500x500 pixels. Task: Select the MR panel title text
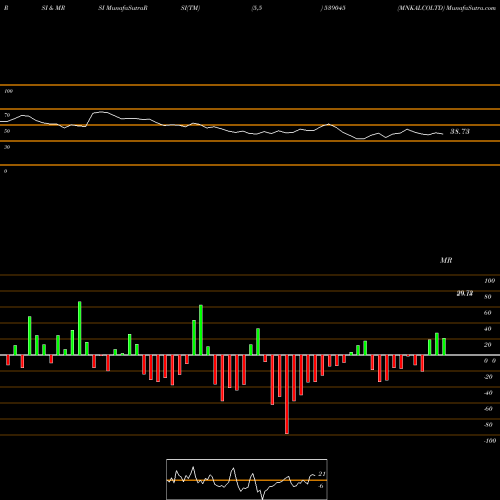(x=446, y=260)
